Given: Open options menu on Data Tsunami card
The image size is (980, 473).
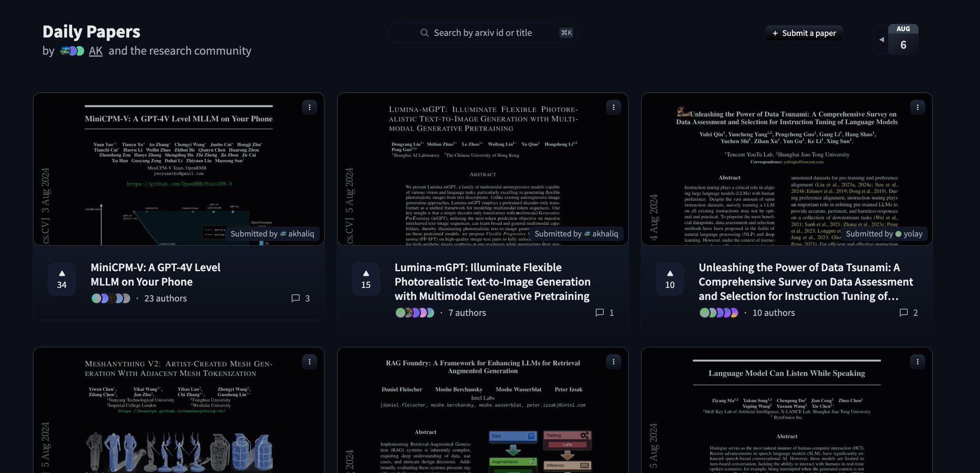Looking at the screenshot, I should pyautogui.click(x=917, y=107).
